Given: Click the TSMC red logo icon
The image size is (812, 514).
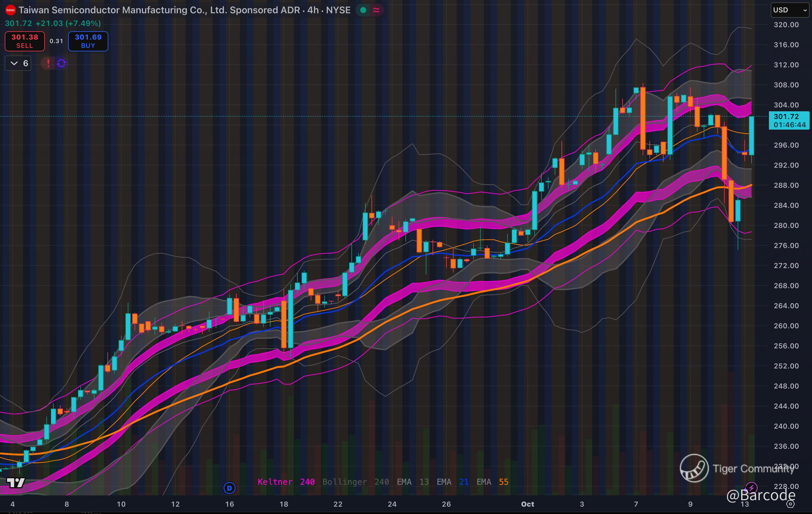Looking at the screenshot, I should click(10, 10).
